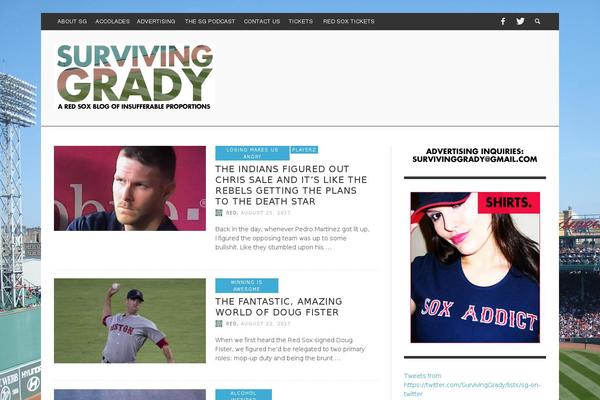Click the Surviving Grady logo
This screenshot has height=400, width=600.
[135, 77]
